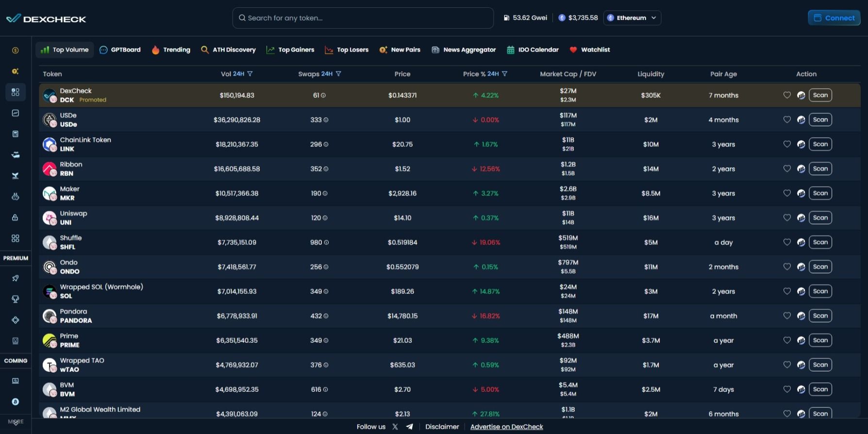868x434 pixels.
Task: Open the robot sidebar icon
Action: coord(16,196)
